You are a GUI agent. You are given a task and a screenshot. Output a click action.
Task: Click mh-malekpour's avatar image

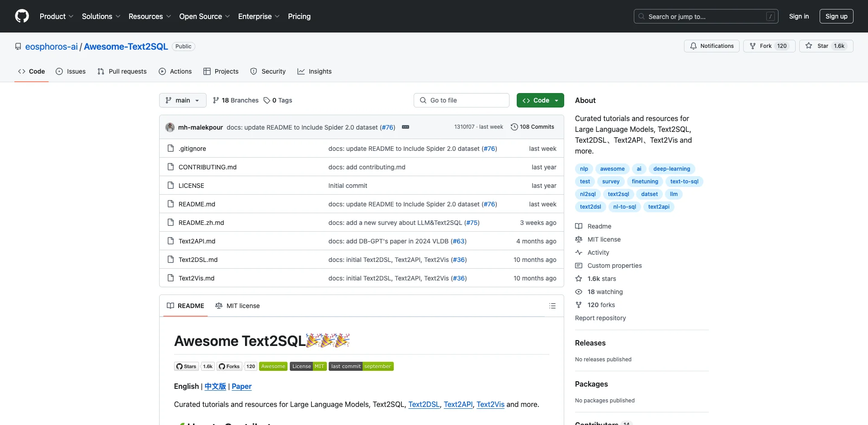(170, 127)
